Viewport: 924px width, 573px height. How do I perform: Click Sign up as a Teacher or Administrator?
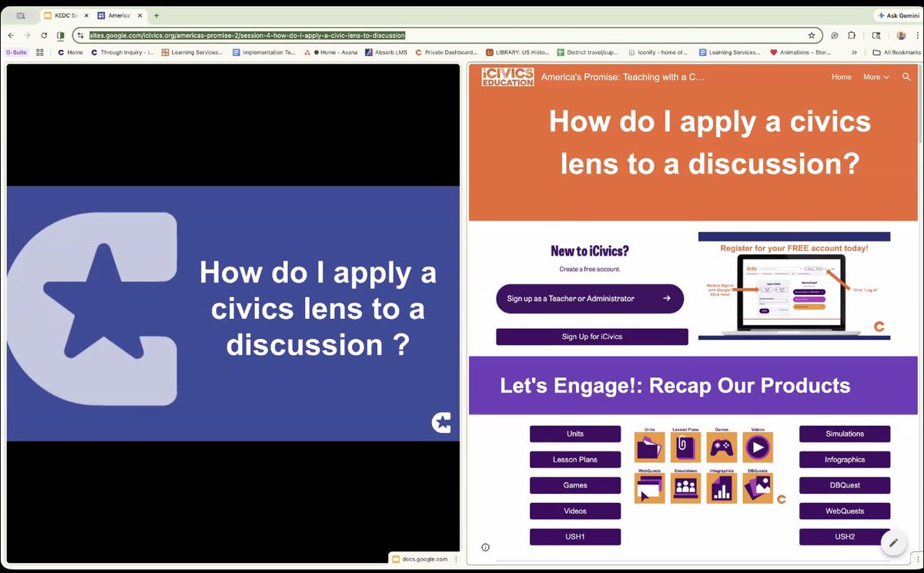tap(590, 299)
